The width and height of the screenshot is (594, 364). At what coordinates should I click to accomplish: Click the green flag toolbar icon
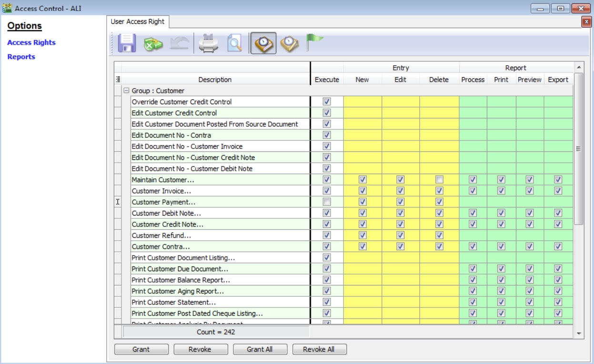[x=313, y=42]
